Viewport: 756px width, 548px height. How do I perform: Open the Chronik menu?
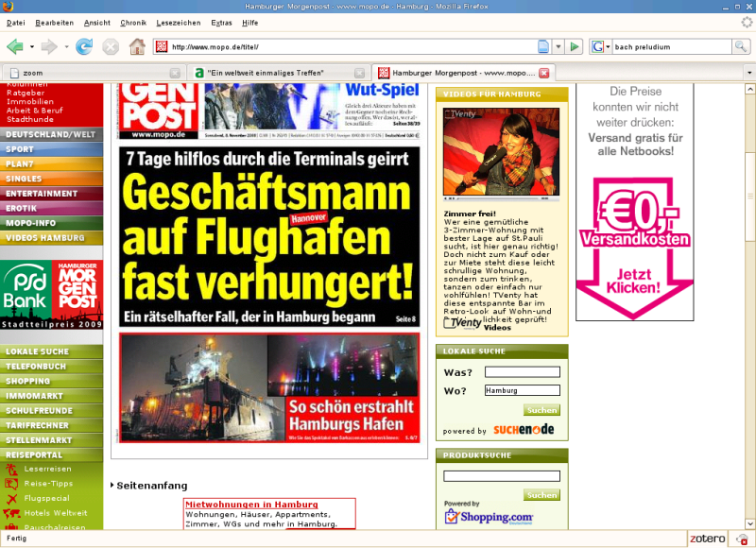[133, 23]
